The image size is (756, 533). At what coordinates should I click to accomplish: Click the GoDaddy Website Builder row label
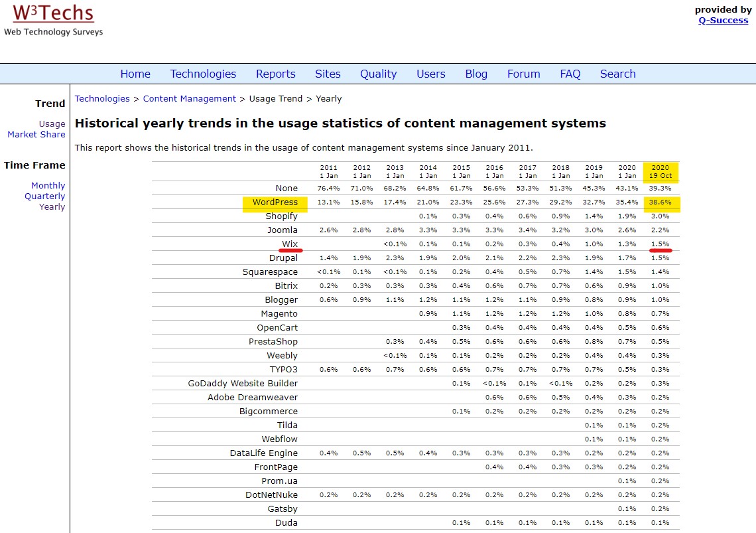click(243, 384)
